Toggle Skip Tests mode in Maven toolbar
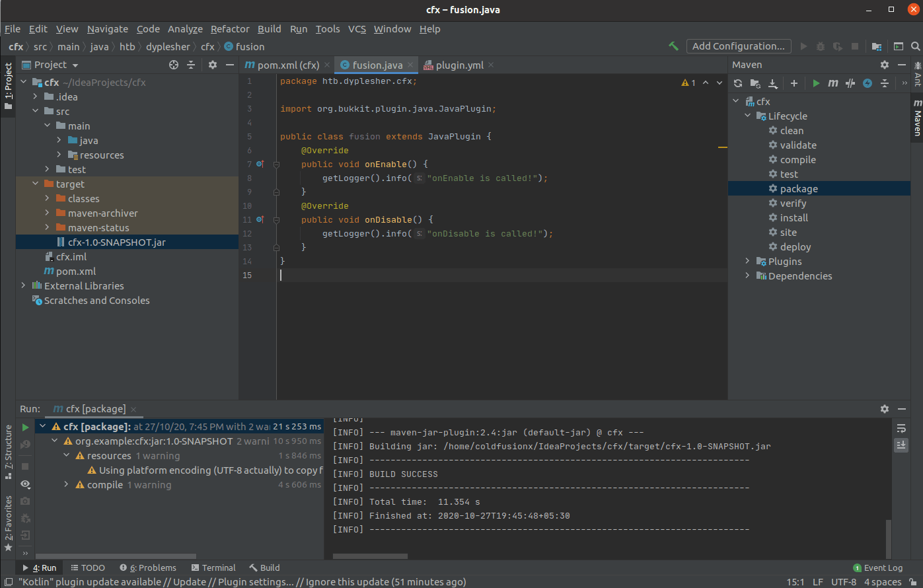This screenshot has width=923, height=588. point(868,83)
